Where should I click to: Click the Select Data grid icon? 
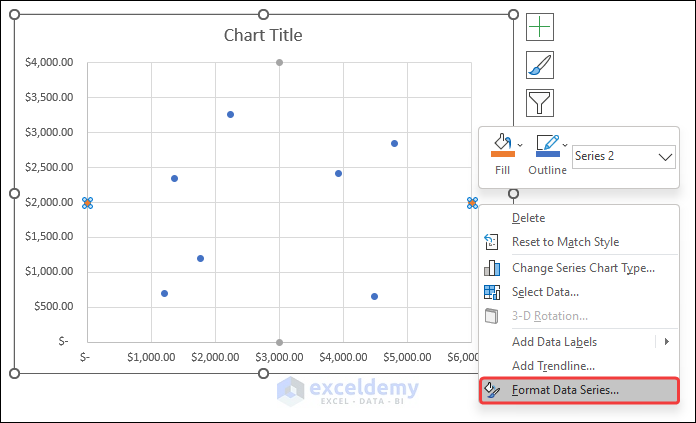[x=492, y=292]
